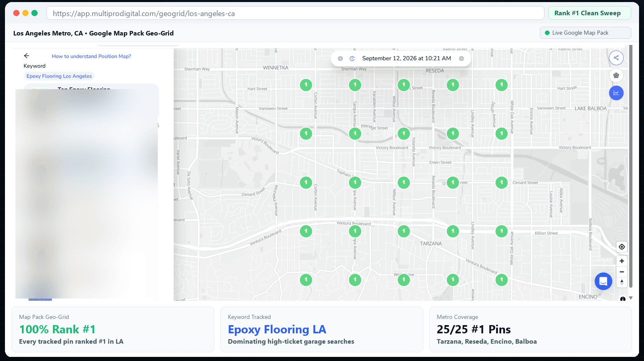Click the '25/25 #1 Pins' metro coverage text

click(x=474, y=329)
